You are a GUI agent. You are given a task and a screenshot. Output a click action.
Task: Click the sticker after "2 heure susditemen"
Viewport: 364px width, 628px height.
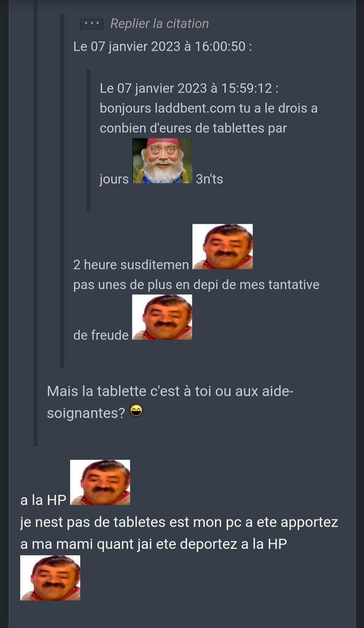click(222, 247)
